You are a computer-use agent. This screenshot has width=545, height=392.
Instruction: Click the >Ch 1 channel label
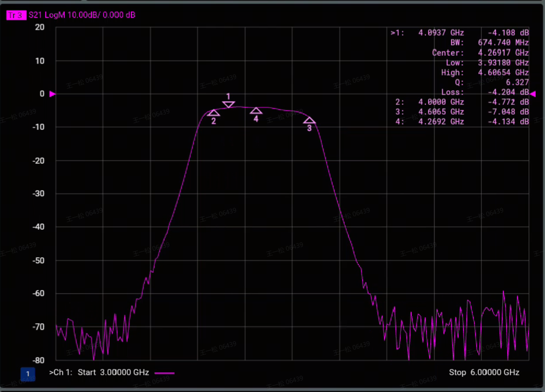tap(61, 372)
